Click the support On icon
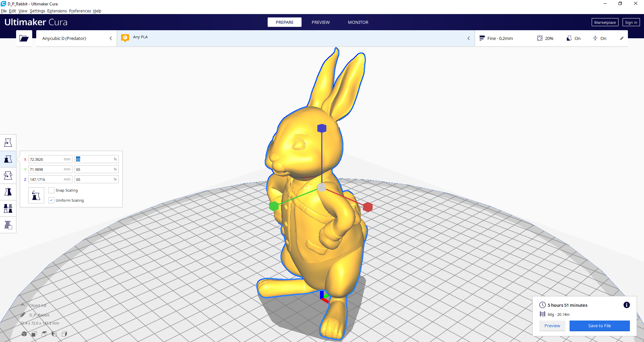644x342 pixels. pyautogui.click(x=569, y=38)
